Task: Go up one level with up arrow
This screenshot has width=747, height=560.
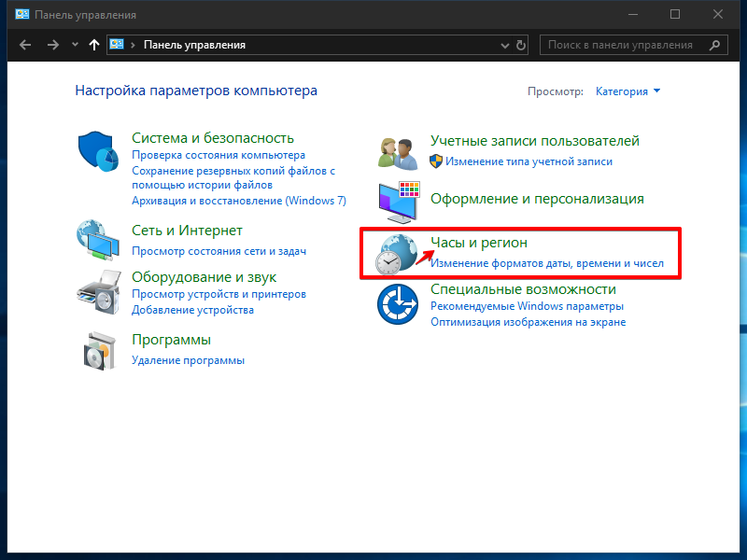Action: (94, 45)
